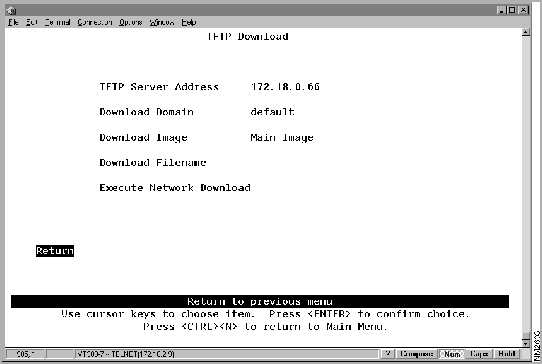Screen dimensions: 542x364
Task: Maximize the terminal window
Action: (x=512, y=10)
